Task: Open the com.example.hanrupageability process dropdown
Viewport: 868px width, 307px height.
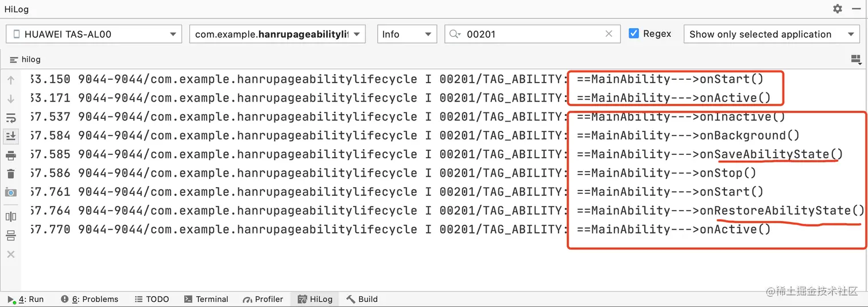Action: [277, 34]
